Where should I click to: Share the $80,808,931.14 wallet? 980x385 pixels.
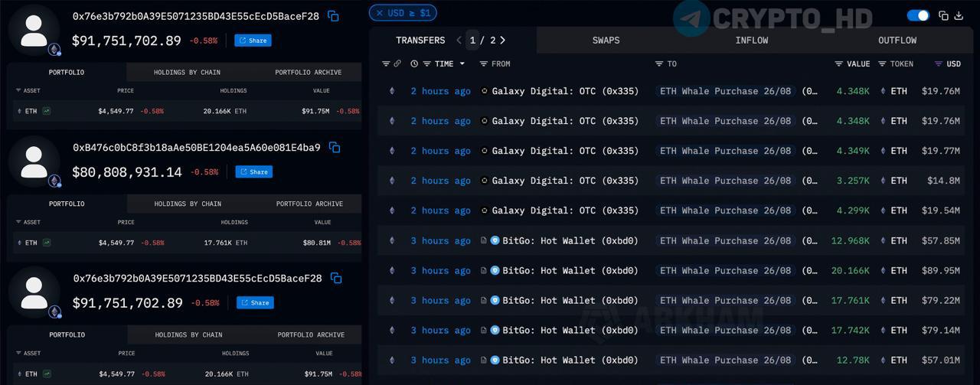[x=253, y=171]
